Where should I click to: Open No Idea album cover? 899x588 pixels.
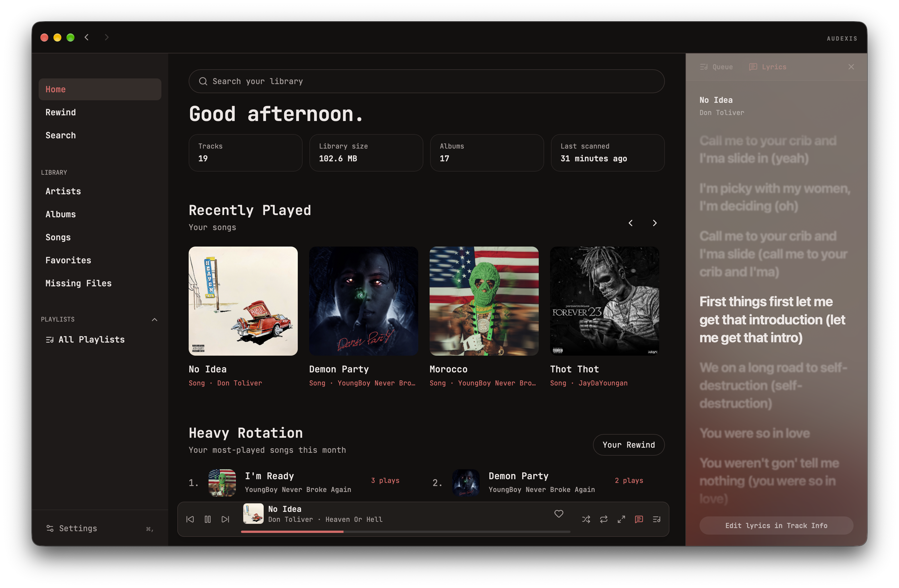click(243, 301)
